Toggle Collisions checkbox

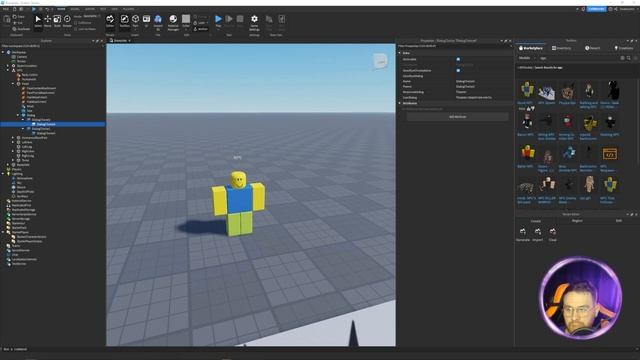coord(76,23)
